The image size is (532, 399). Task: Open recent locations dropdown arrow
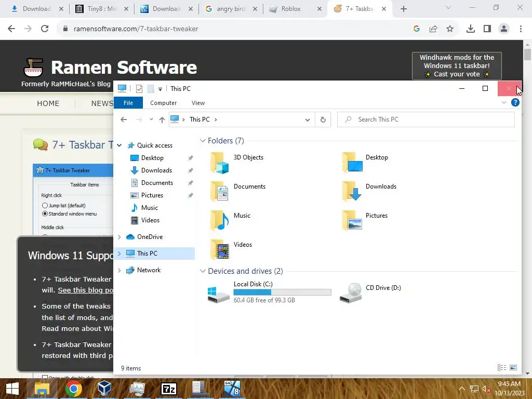151,119
